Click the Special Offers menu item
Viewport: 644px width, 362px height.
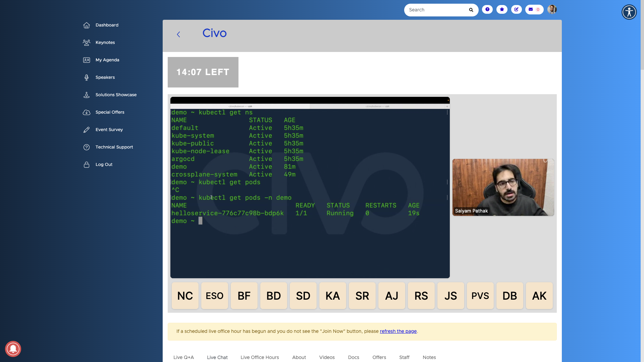110,112
